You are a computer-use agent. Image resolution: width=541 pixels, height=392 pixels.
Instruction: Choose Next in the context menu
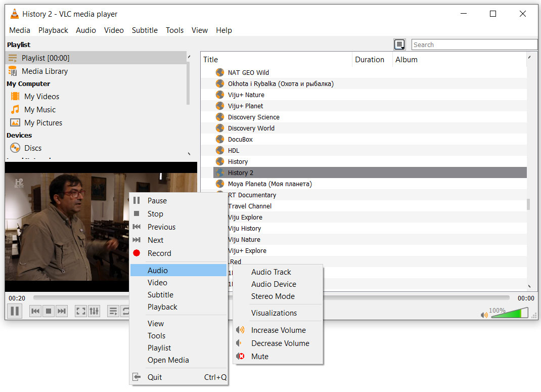[178, 240]
